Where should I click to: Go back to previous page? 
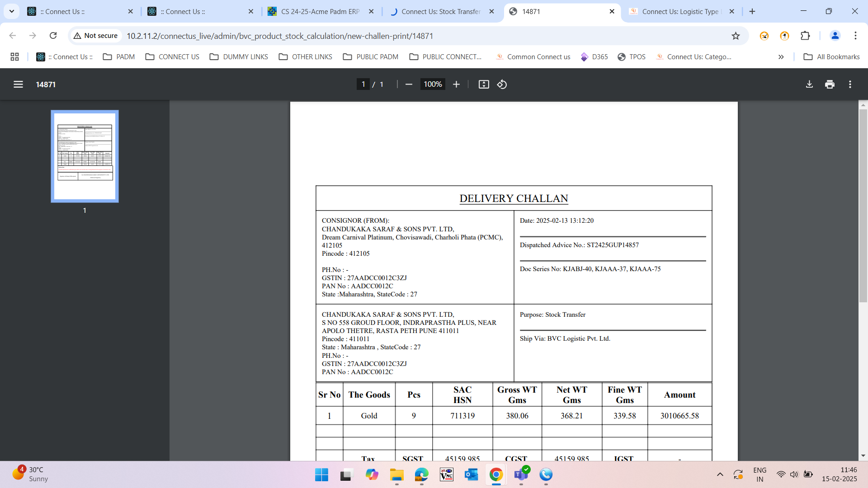(x=13, y=36)
